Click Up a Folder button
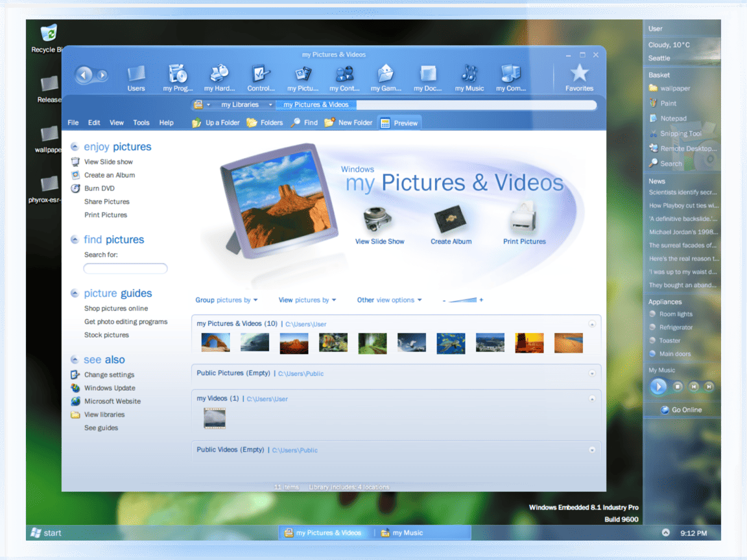This screenshot has width=747, height=560. pos(216,123)
